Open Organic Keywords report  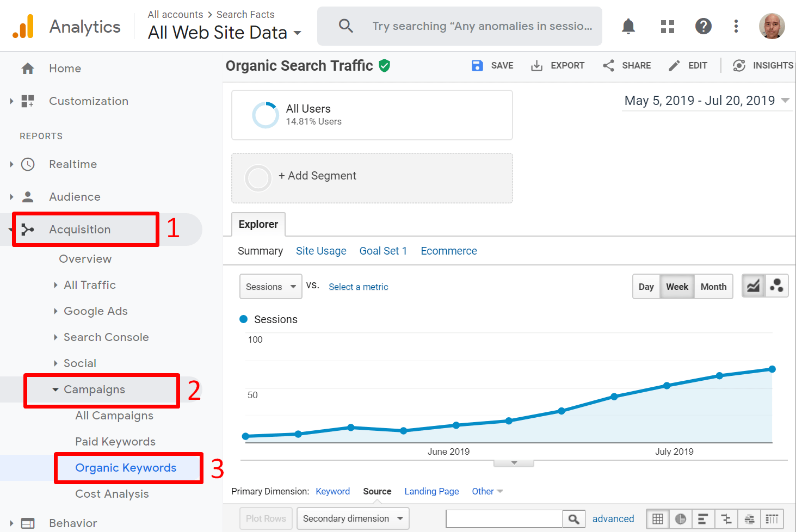(x=126, y=468)
